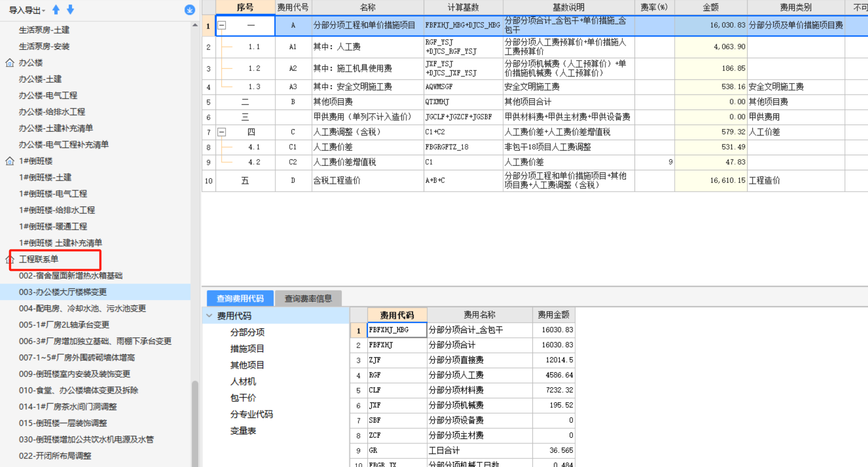Click the fee rate cell showing 9
Viewport: 868px width, 467px height.
[x=654, y=162]
